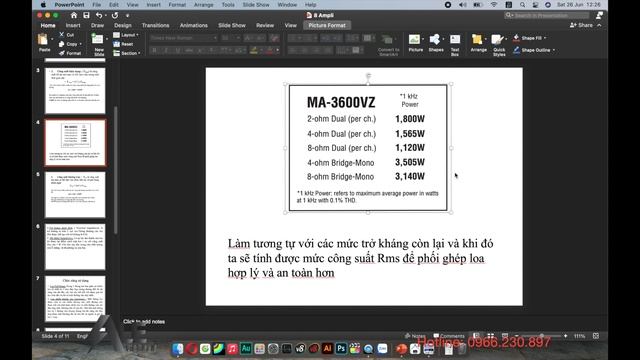Switch to the Draw tab
Screen dimensions: 640x360
[x=97, y=25]
